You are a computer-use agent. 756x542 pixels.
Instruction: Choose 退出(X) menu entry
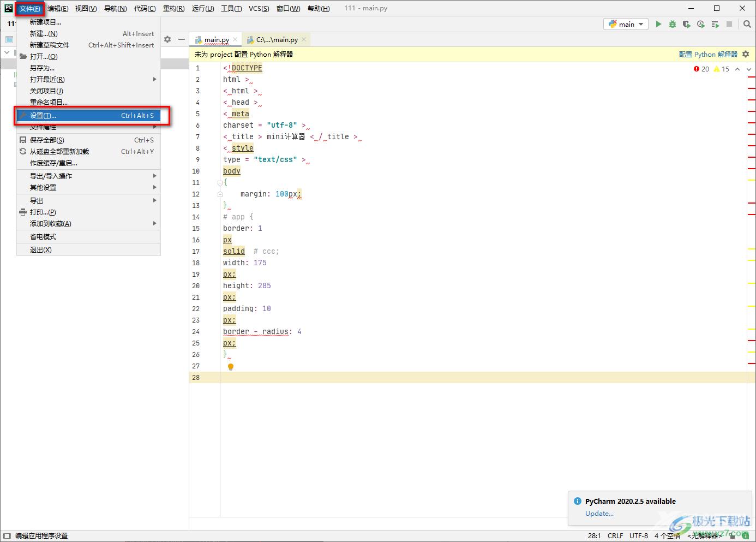tap(89, 250)
